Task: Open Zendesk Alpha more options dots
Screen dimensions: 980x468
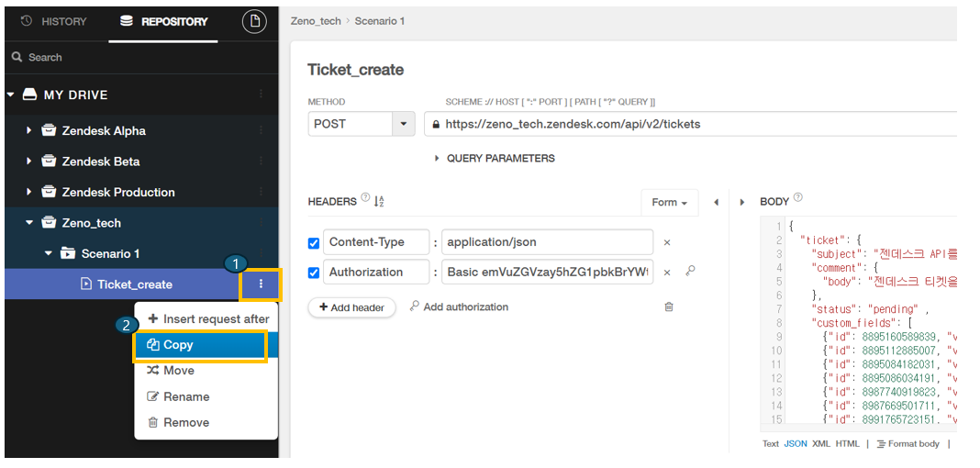Action: pos(261,130)
